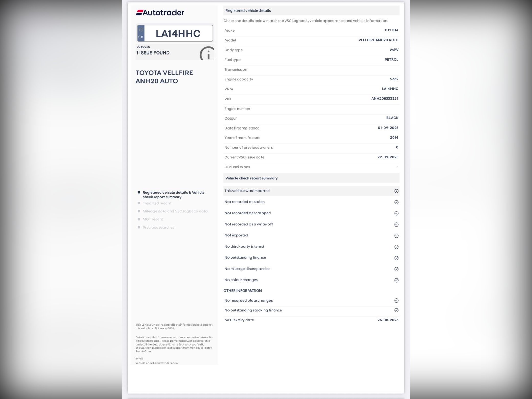Click checkmark next to 'No outstanding stocking finance'
This screenshot has height=399, width=532.
point(396,310)
